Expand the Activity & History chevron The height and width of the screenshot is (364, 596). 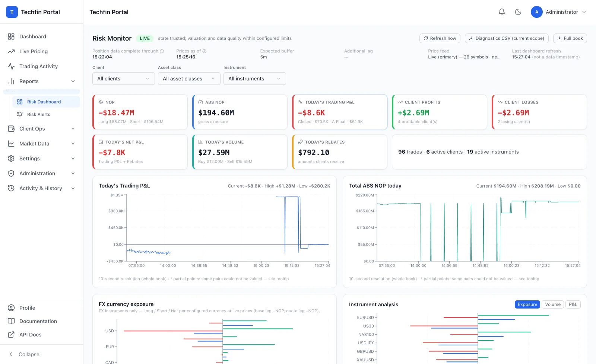point(73,188)
